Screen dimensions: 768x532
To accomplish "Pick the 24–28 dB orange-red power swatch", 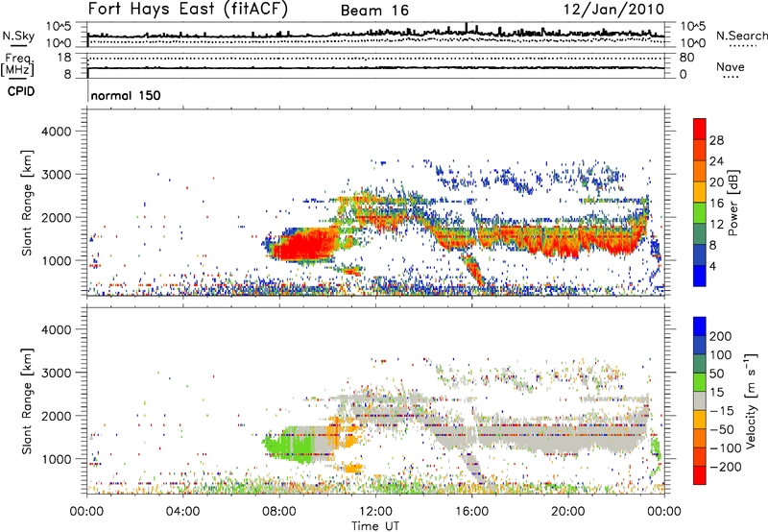I will [x=700, y=151].
